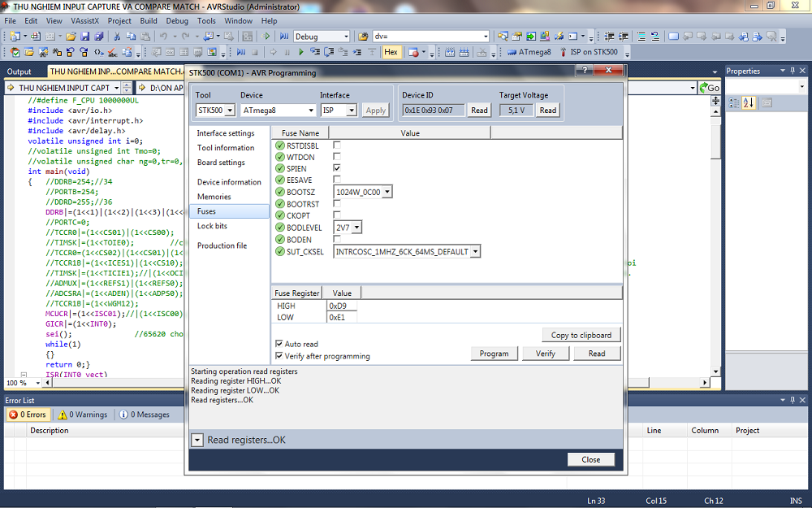
Task: Click the Cut scissors icon
Action: coord(117,37)
